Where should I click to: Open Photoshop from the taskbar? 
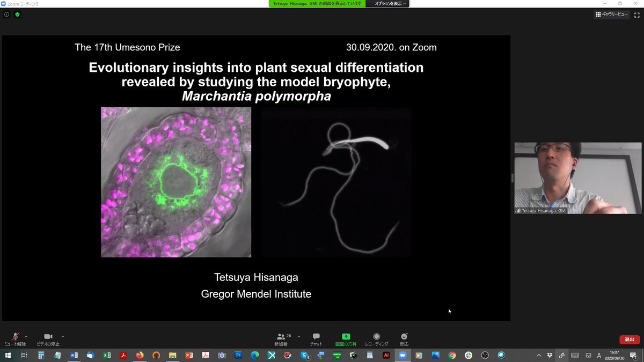pyautogui.click(x=238, y=355)
